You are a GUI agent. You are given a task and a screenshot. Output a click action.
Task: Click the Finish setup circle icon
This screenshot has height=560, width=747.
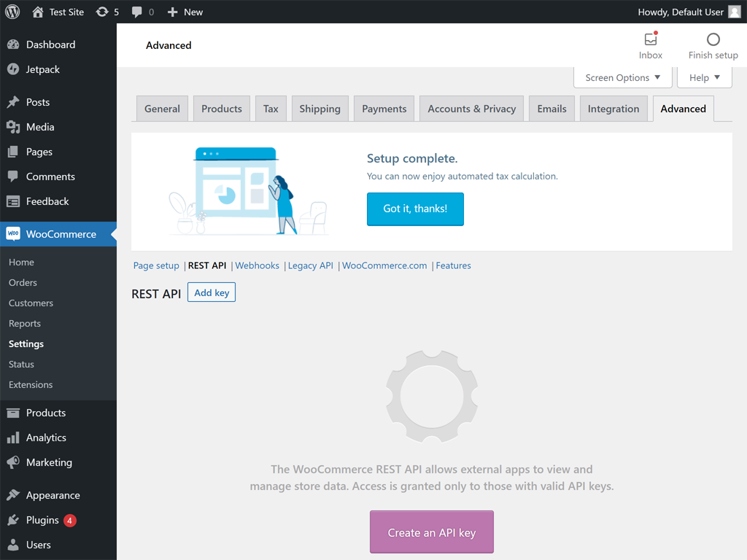click(713, 40)
